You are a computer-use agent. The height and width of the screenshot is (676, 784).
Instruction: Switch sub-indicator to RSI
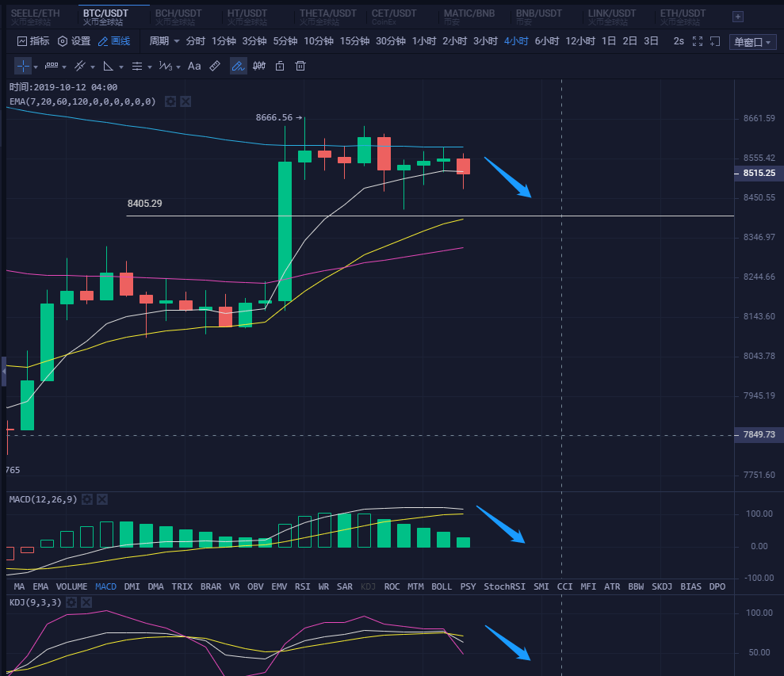[x=303, y=586]
